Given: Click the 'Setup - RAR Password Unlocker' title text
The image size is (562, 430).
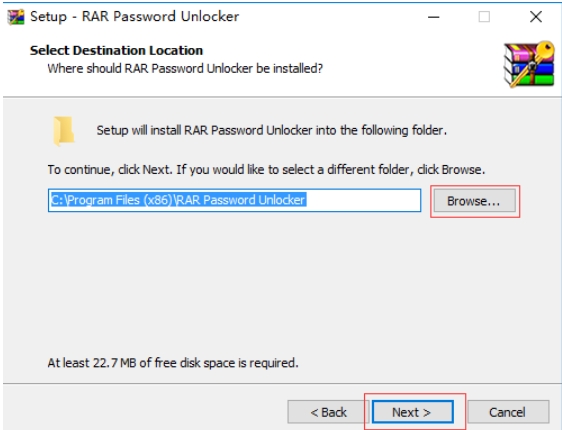Looking at the screenshot, I should click(134, 16).
